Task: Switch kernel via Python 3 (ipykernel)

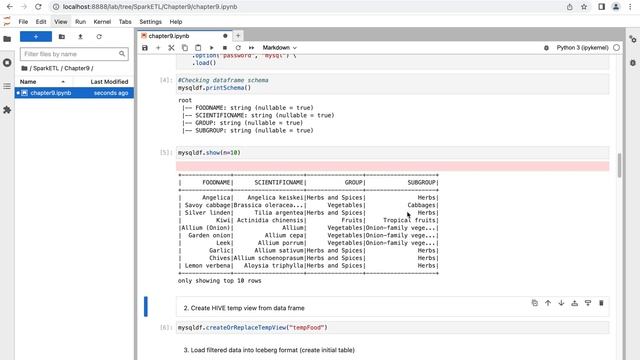Action: coord(582,48)
